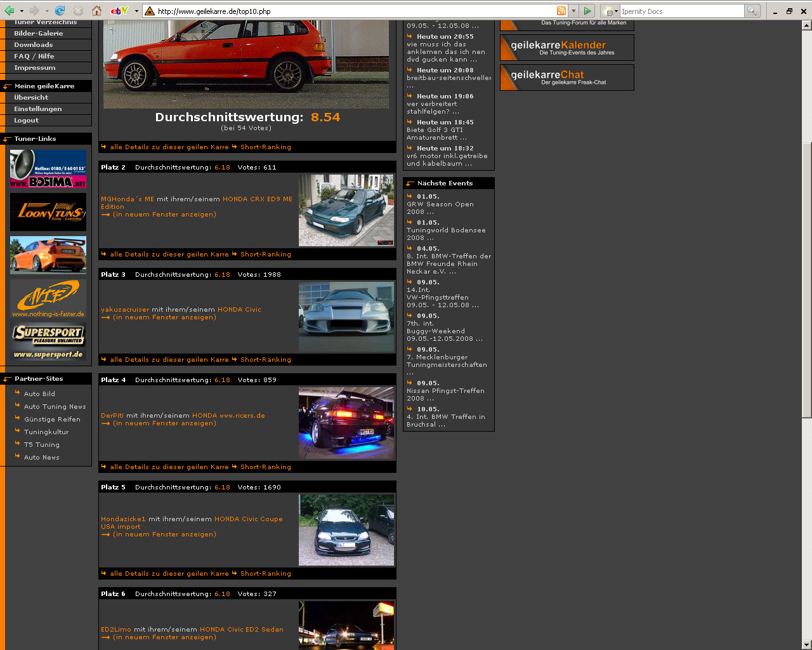Open the Günstige Reifen partner link
This screenshot has height=650, width=812.
point(52,419)
